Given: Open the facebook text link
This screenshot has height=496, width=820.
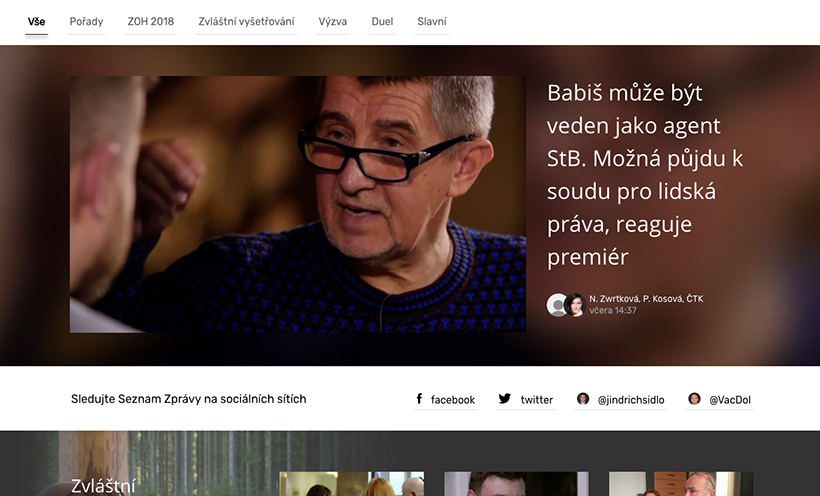Looking at the screenshot, I should (x=453, y=400).
